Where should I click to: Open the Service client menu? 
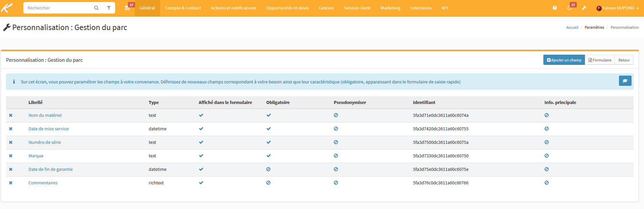point(357,8)
